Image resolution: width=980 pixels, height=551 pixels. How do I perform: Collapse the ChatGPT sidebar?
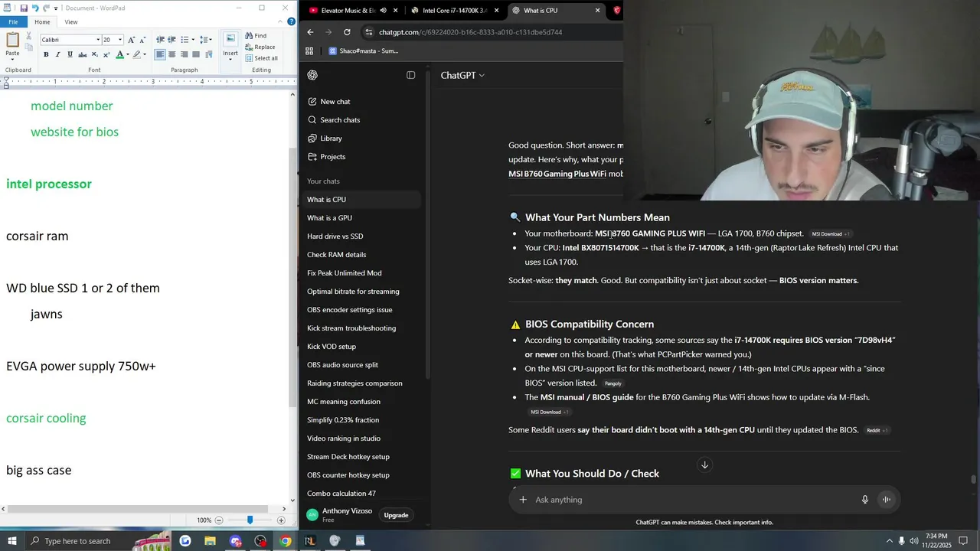click(410, 75)
